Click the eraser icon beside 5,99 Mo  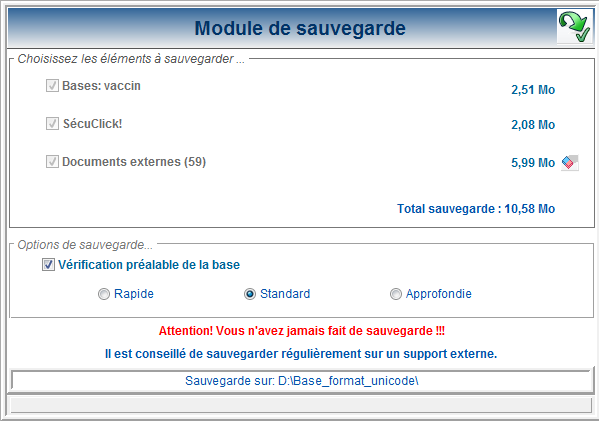coord(570,163)
